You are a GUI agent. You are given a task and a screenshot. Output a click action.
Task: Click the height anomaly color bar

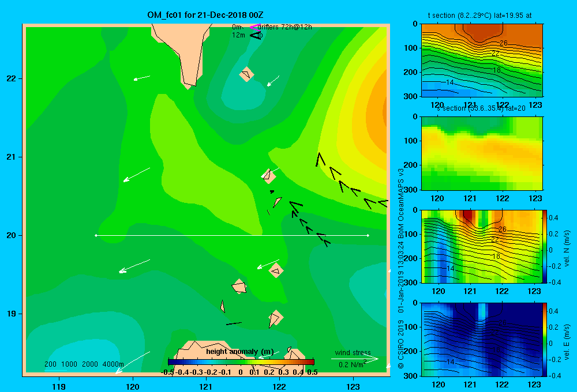click(241, 362)
